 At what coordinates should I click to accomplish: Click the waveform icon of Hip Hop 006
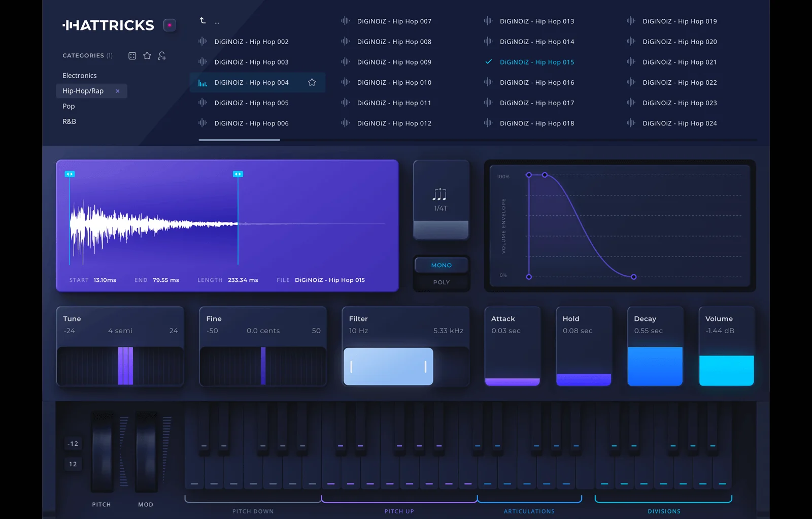pos(202,123)
